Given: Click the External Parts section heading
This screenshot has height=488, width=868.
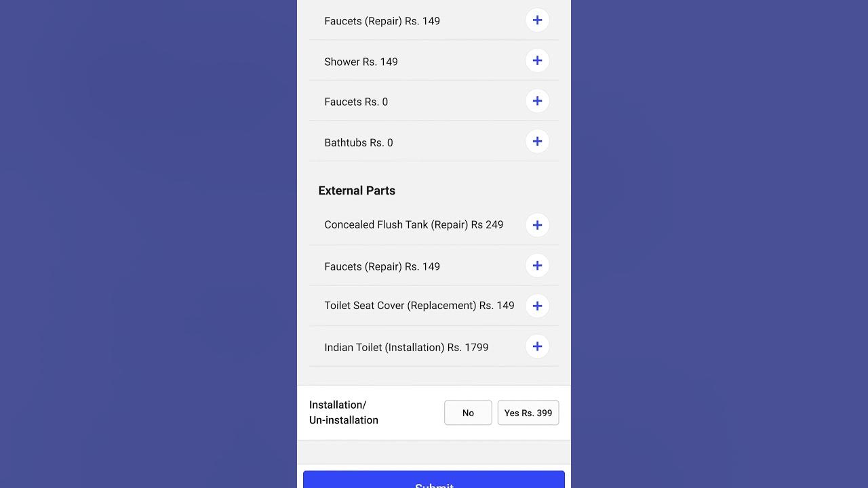Looking at the screenshot, I should [357, 190].
